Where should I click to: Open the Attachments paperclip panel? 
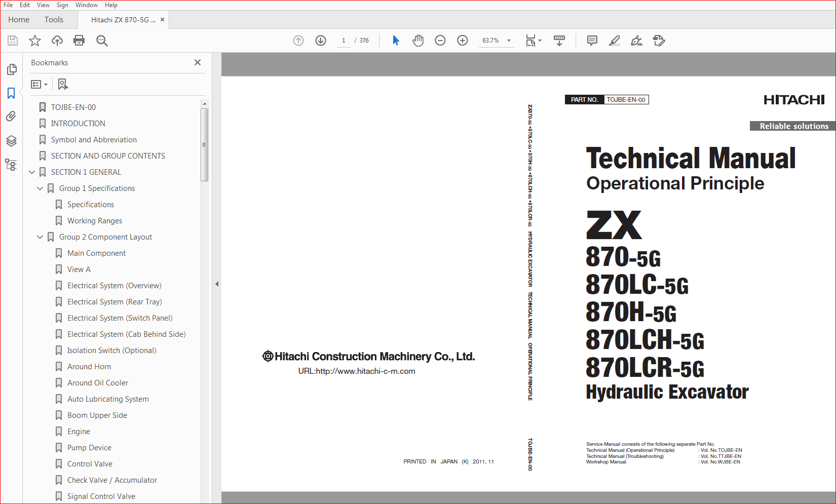pos(11,117)
